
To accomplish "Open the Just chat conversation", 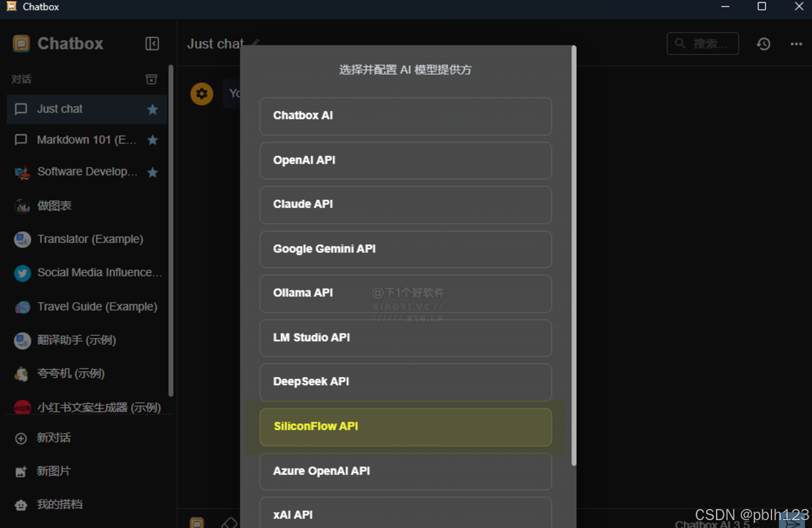I will click(x=86, y=109).
